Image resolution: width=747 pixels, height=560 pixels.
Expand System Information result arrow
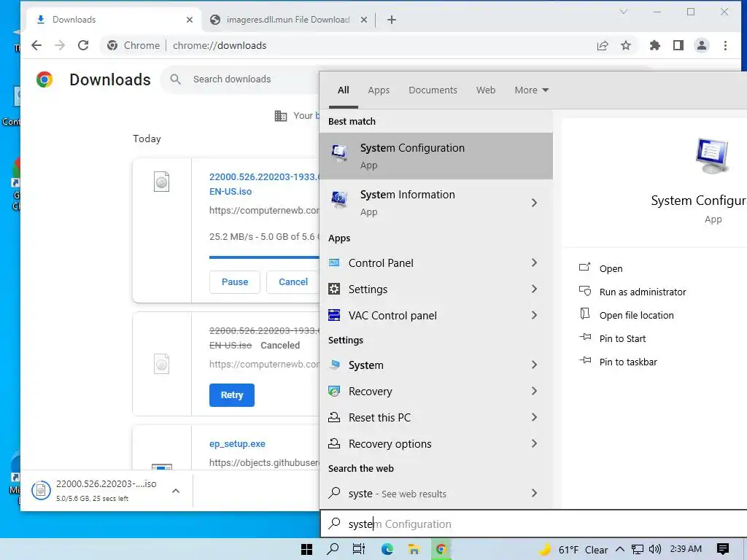(x=534, y=203)
